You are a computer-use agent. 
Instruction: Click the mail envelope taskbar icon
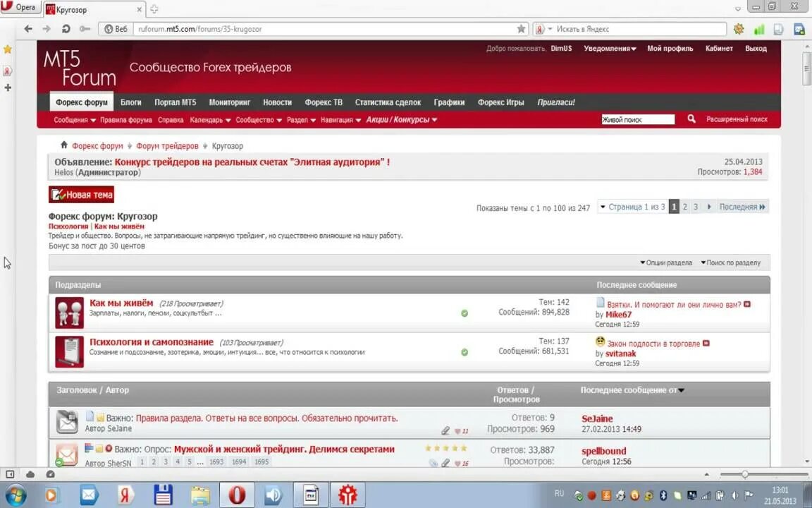coord(89,495)
